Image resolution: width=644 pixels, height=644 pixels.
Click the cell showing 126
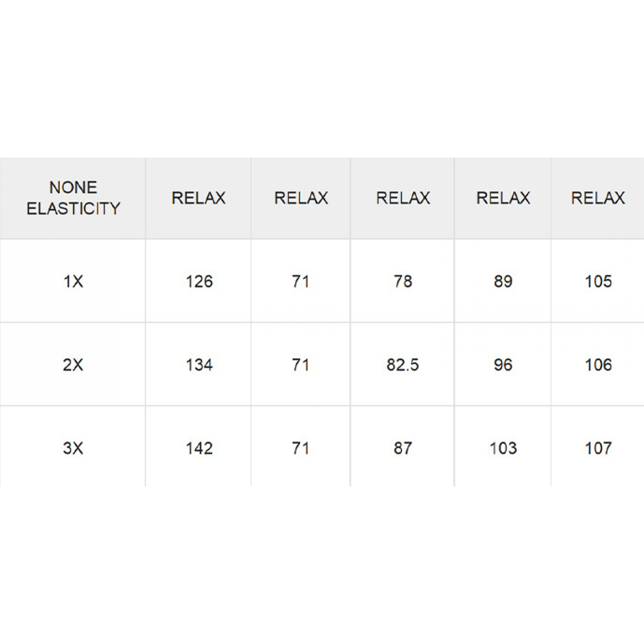[x=199, y=282]
